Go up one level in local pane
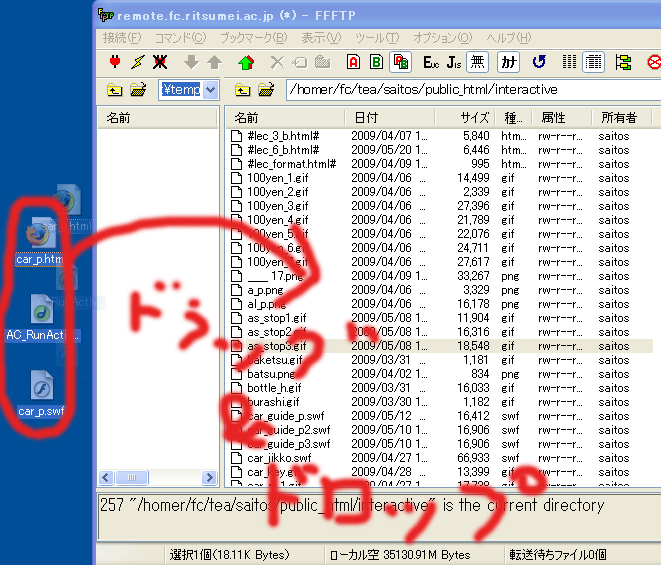 pyautogui.click(x=114, y=90)
